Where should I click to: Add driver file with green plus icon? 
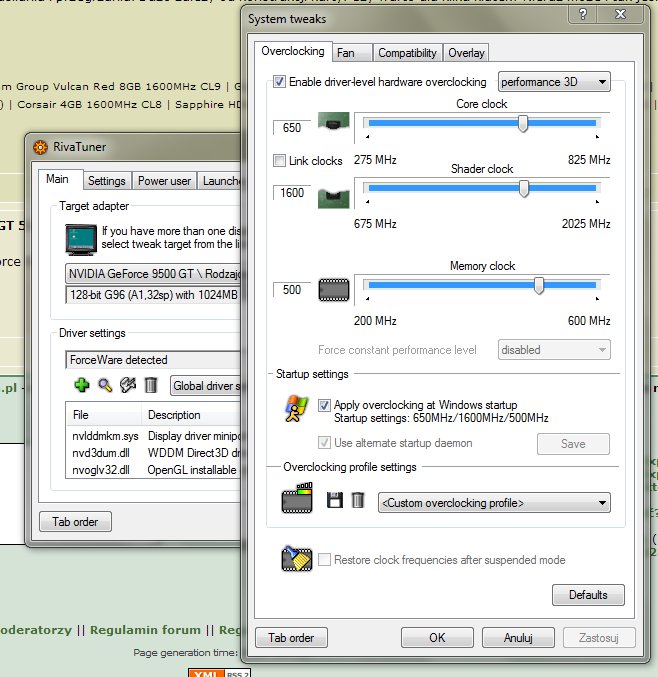coord(82,384)
